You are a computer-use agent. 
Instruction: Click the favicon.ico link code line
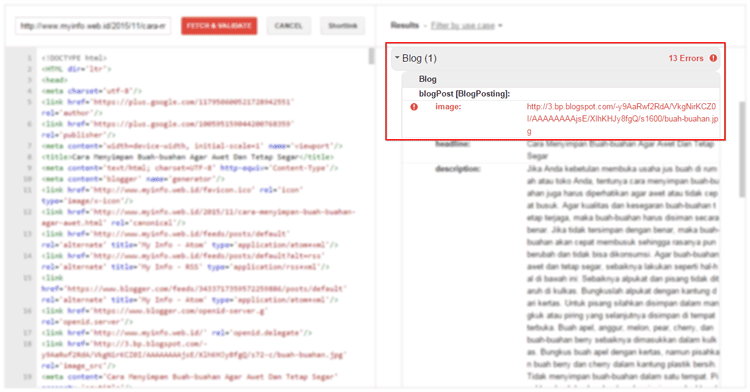pos(172,195)
